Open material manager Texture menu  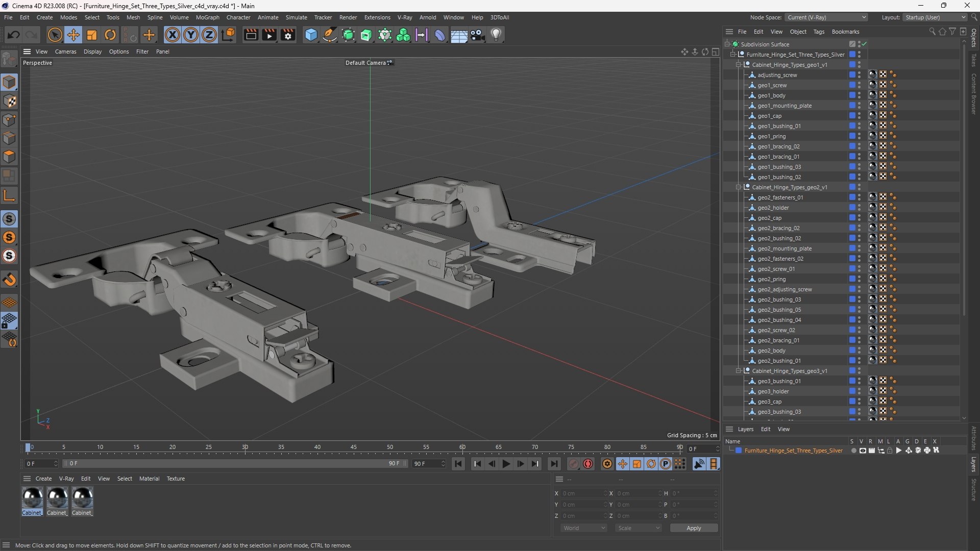[x=176, y=479]
